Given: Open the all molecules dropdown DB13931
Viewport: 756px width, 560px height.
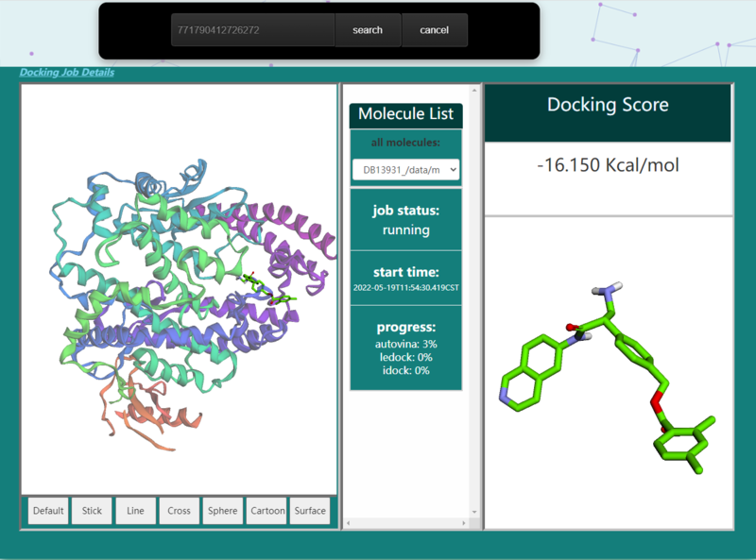Looking at the screenshot, I should point(405,170).
